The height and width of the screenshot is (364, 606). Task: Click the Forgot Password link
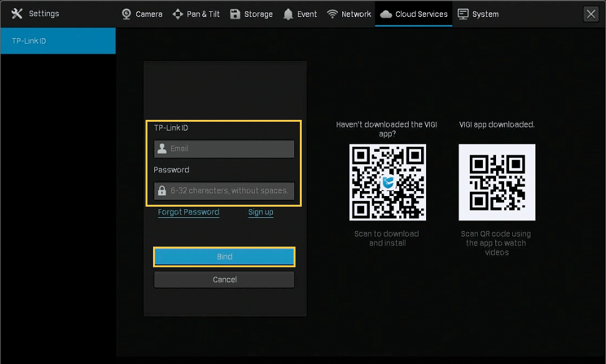(x=189, y=212)
